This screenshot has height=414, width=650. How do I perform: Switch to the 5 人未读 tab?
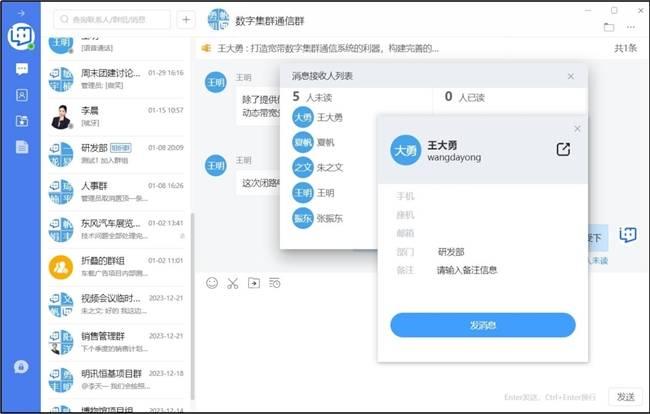tap(312, 97)
